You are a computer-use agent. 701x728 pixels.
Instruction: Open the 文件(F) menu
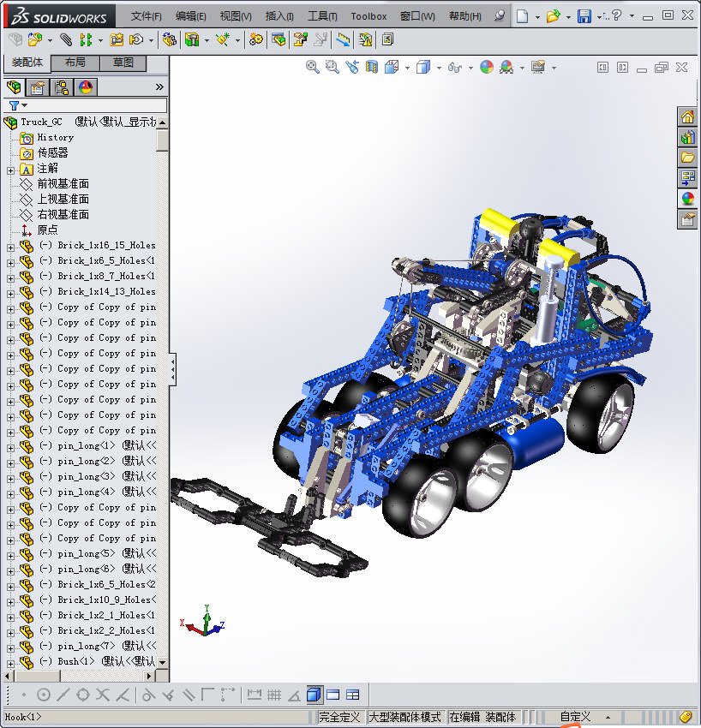click(146, 16)
